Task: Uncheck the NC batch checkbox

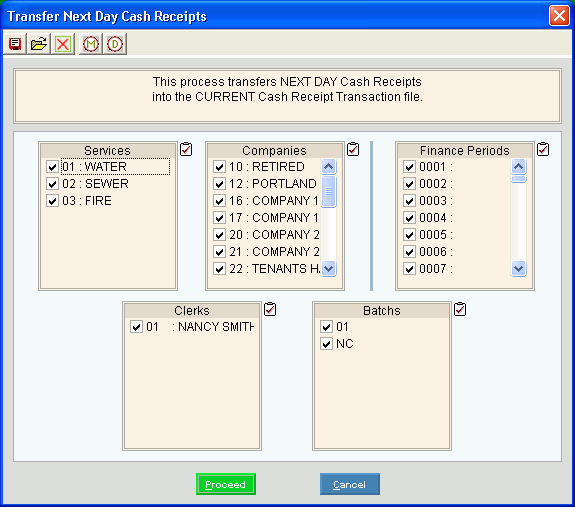Action: (326, 344)
